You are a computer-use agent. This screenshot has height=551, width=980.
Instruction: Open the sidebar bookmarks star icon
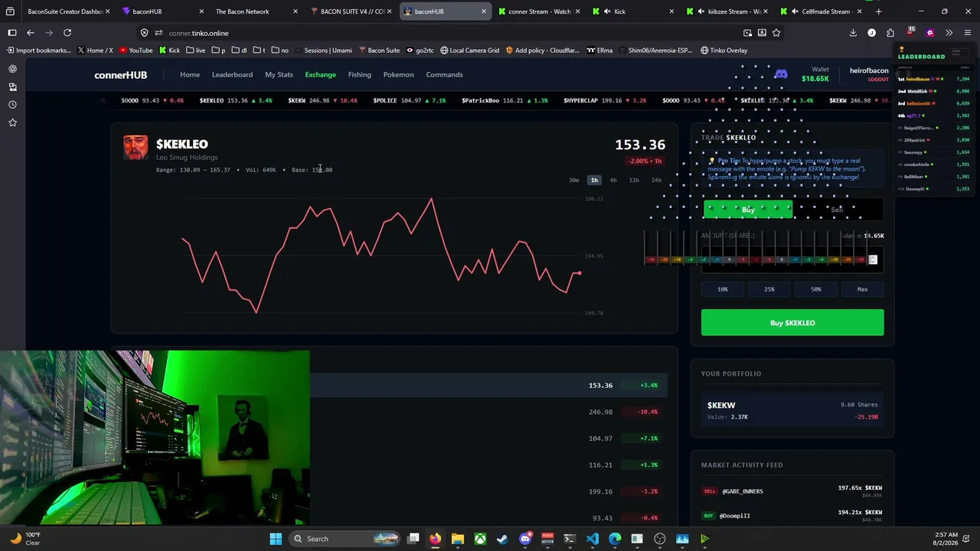(12, 122)
